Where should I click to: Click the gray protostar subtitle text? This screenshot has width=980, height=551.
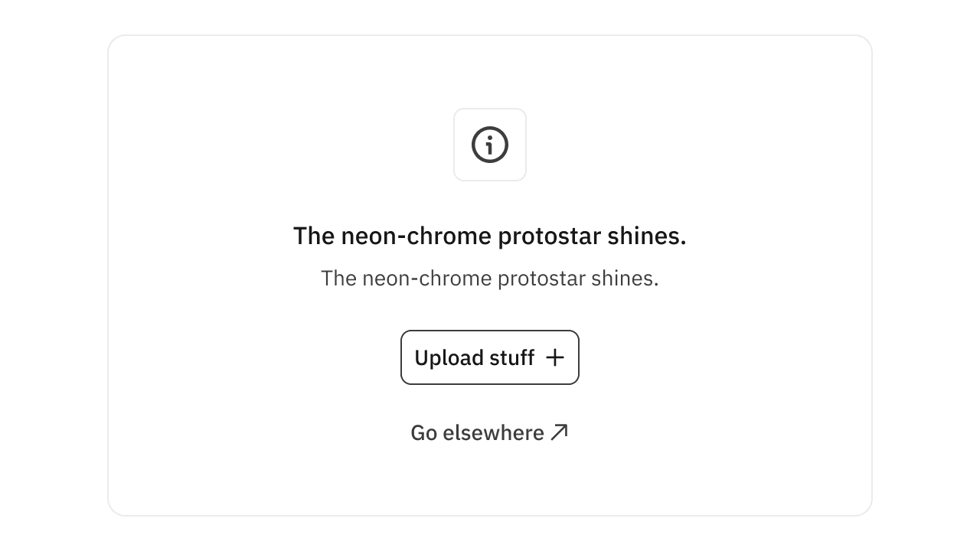(x=489, y=279)
